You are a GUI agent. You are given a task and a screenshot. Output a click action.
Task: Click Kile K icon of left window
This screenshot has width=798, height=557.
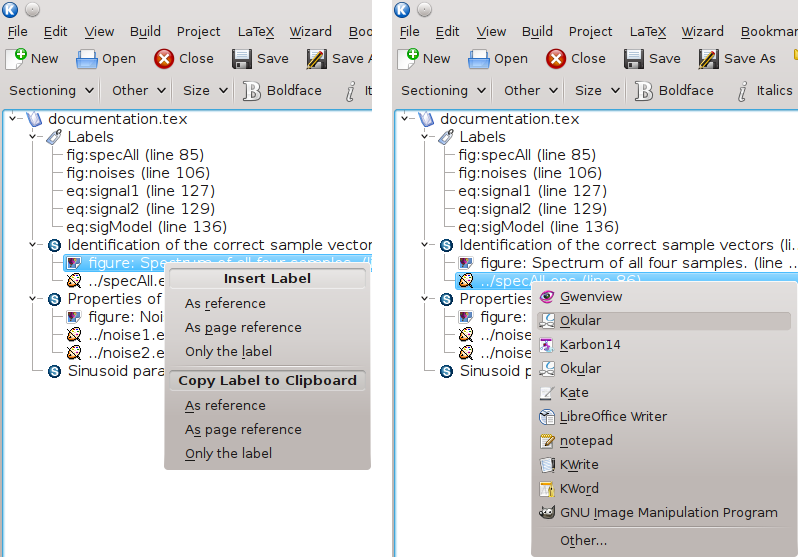point(10,9)
